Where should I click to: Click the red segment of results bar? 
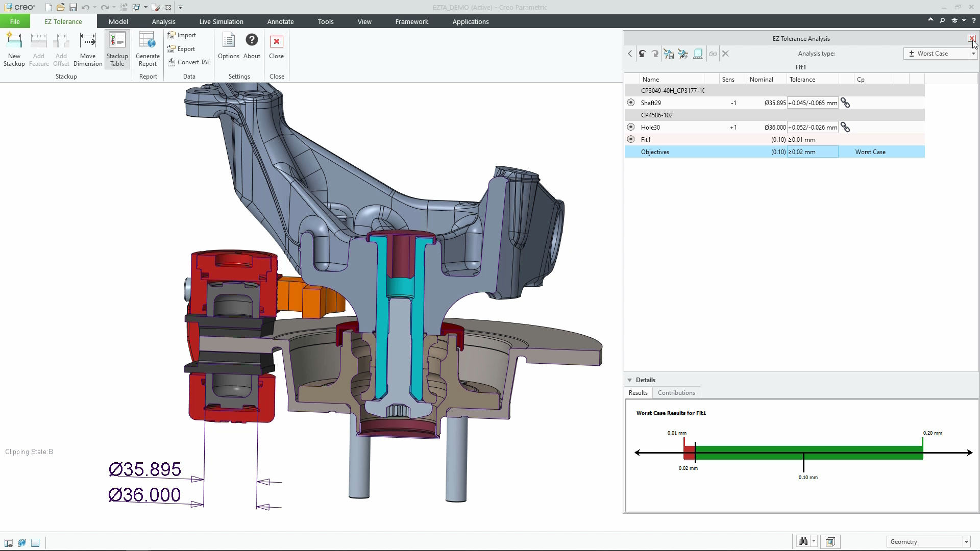point(689,453)
